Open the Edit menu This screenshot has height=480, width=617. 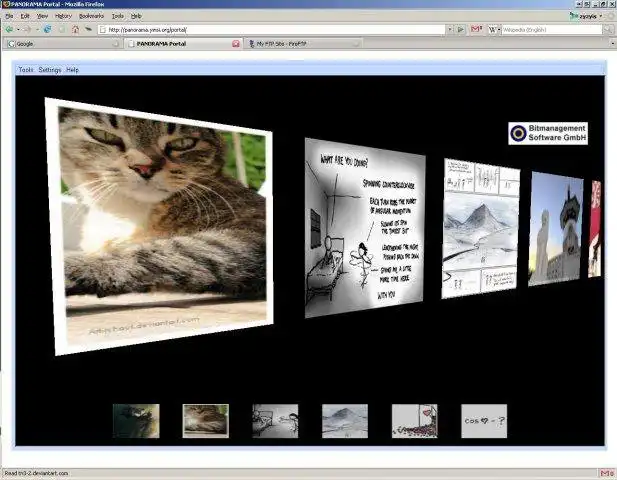[x=25, y=16]
